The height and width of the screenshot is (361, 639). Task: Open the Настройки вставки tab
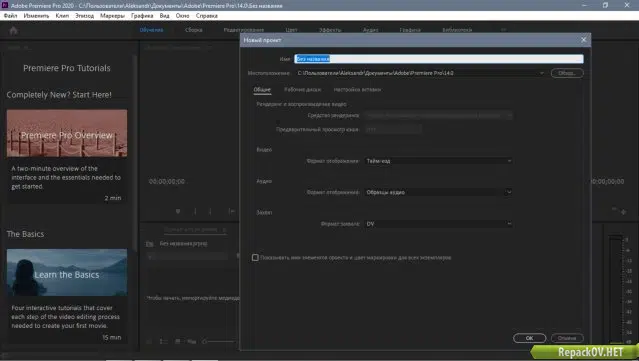357,90
